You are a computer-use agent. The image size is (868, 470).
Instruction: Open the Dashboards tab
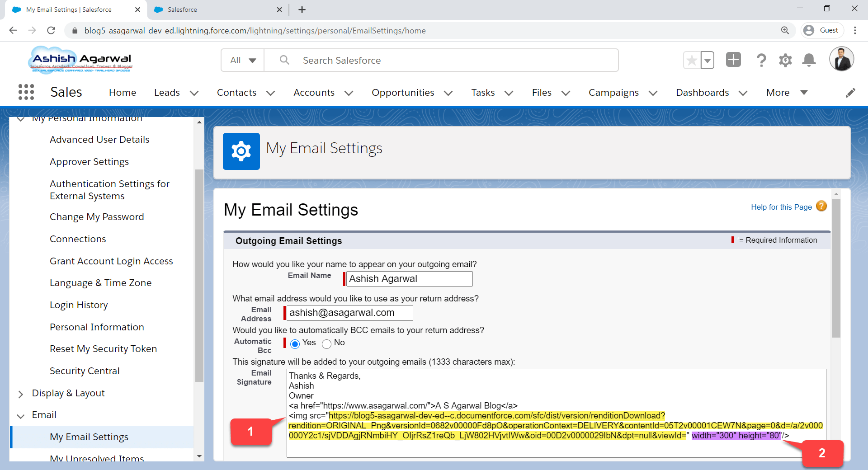pos(702,93)
